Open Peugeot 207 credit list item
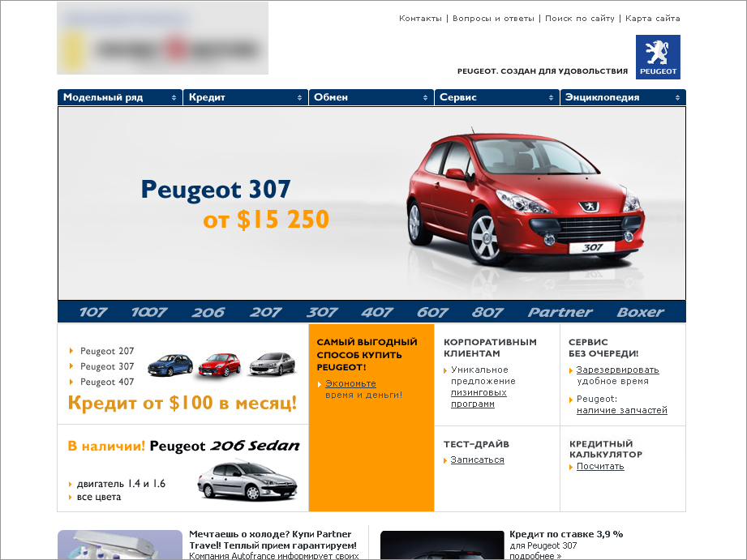This screenshot has height=560, width=747. click(107, 351)
